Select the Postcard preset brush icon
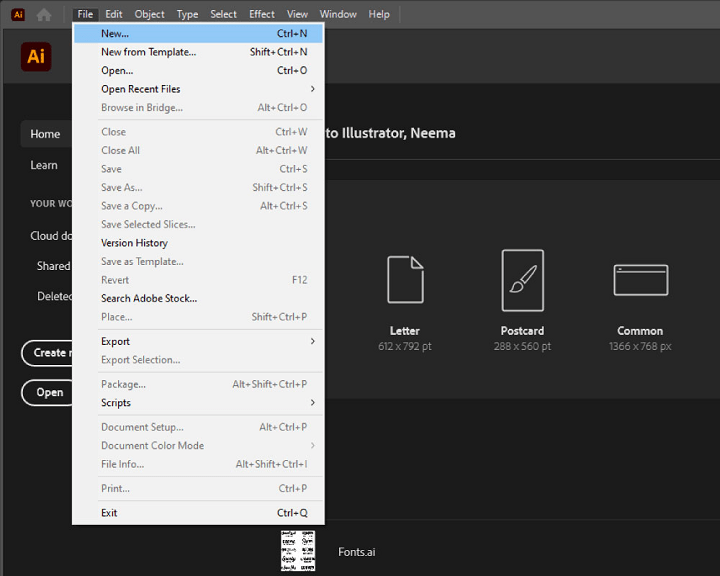The image size is (720, 576). tap(523, 280)
